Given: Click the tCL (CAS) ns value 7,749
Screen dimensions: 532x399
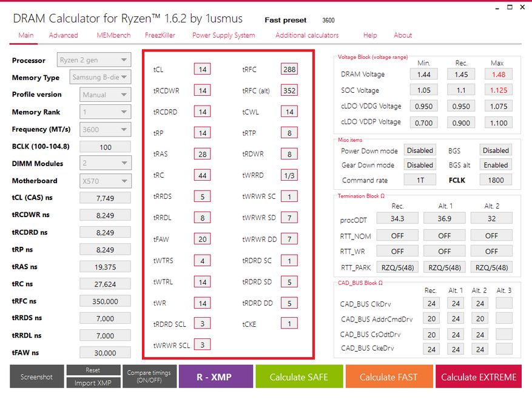Looking at the screenshot, I should tap(105, 198).
